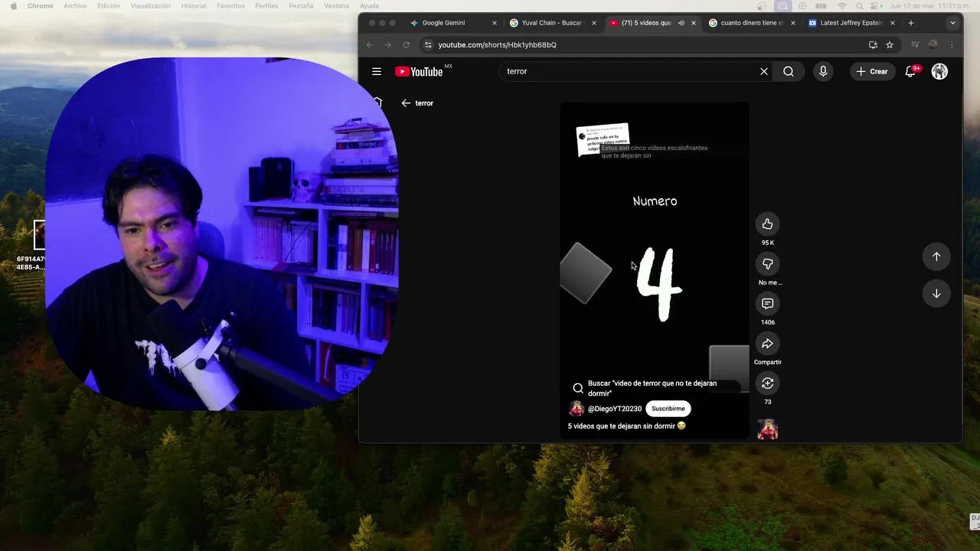This screenshot has width=980, height=551.
Task: Click the title '5 videos que te dejaran sin dormir'
Action: (x=626, y=426)
